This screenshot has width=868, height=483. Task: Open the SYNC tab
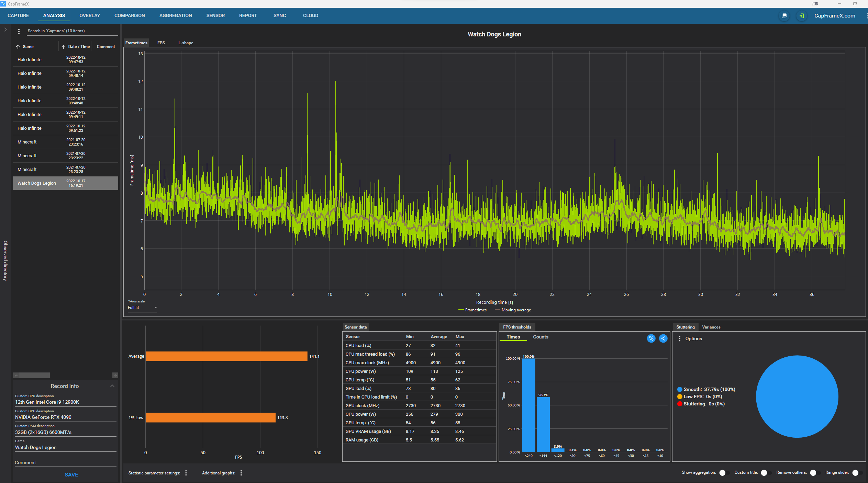[x=280, y=15]
